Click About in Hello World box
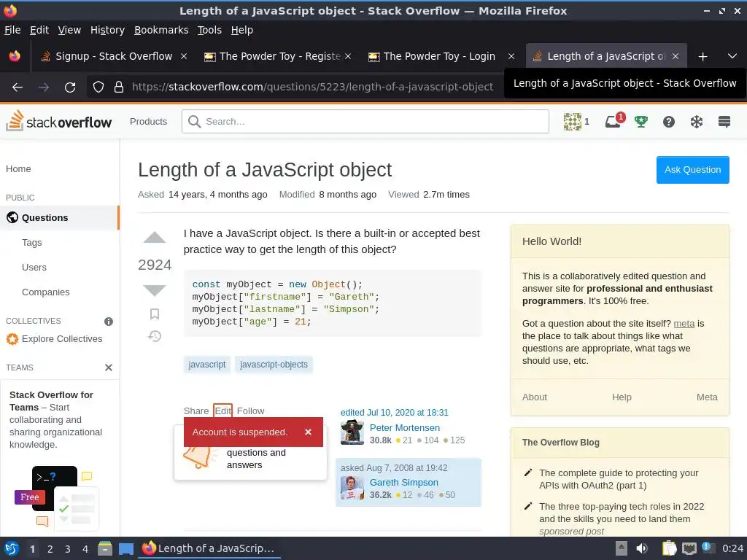 pyautogui.click(x=535, y=397)
